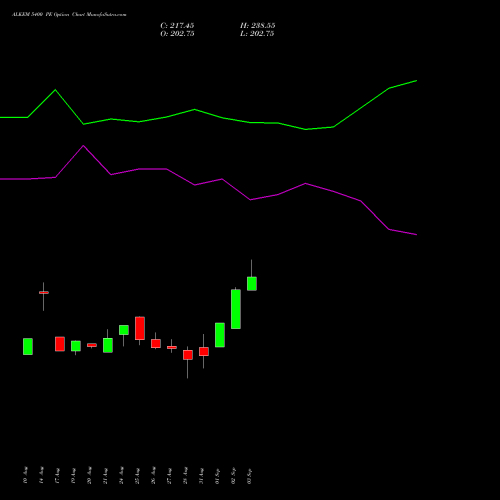This screenshot has height=500, width=500.
Task: Select the green candle above 24 Aug
Action: point(124,330)
